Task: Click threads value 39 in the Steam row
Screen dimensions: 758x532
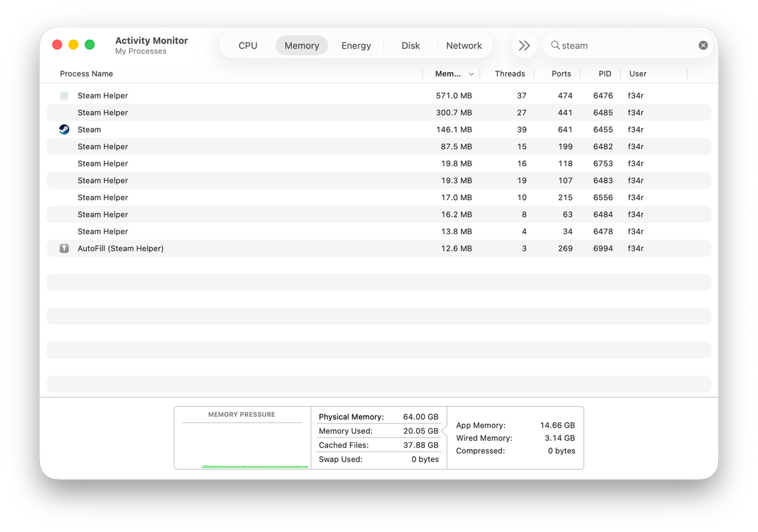Action: coord(521,130)
